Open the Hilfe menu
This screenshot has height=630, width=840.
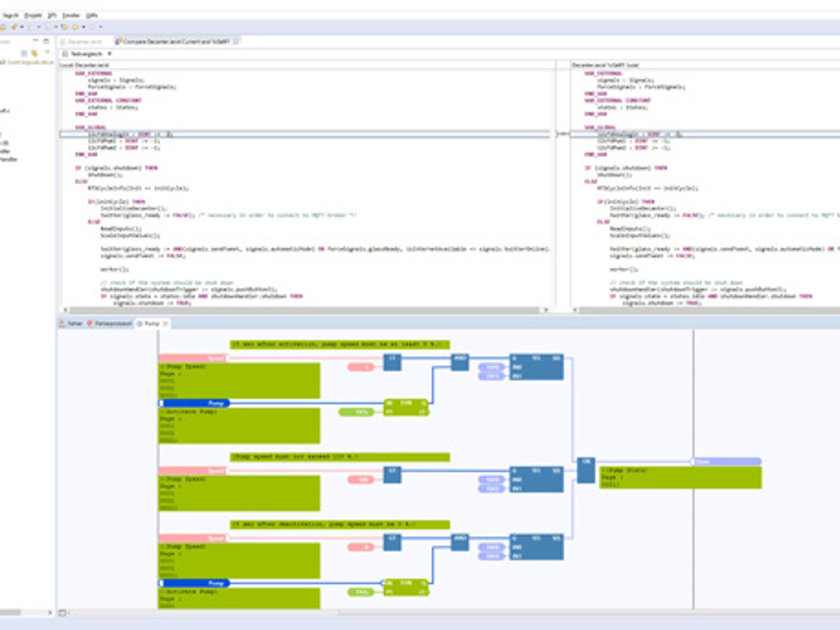tap(92, 16)
